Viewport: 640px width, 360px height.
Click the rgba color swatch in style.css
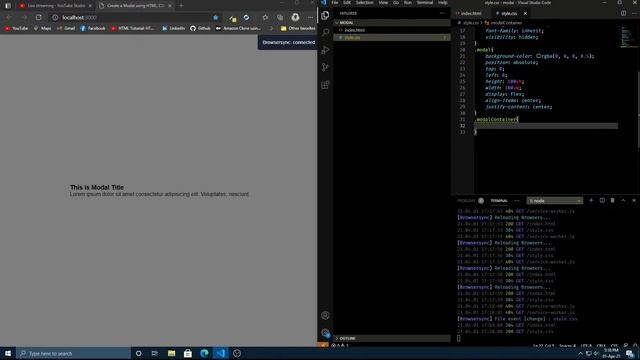click(x=538, y=56)
